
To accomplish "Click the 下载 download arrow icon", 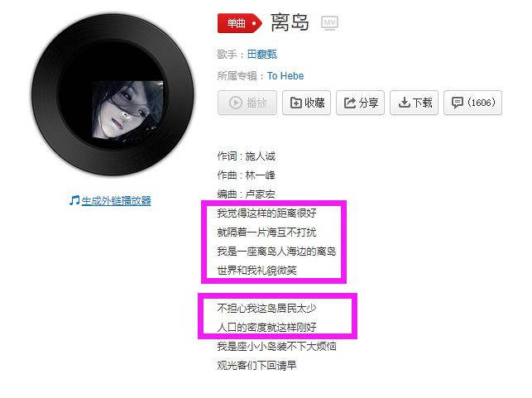I will (x=404, y=103).
